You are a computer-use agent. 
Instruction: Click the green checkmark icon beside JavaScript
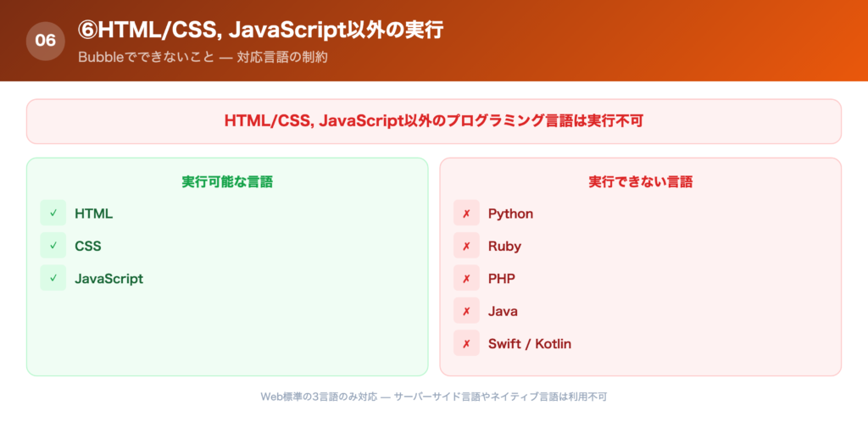coord(53,278)
